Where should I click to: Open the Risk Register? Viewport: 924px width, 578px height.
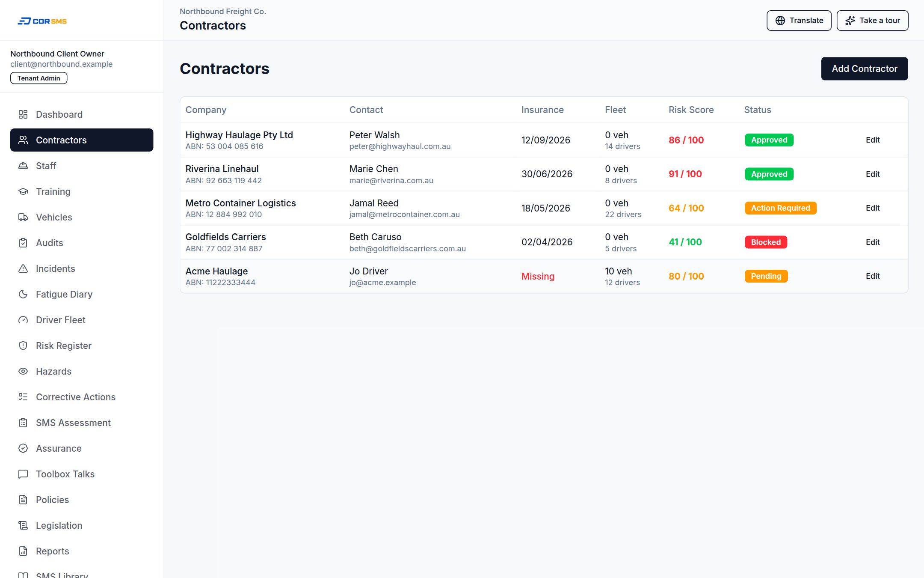pyautogui.click(x=82, y=346)
